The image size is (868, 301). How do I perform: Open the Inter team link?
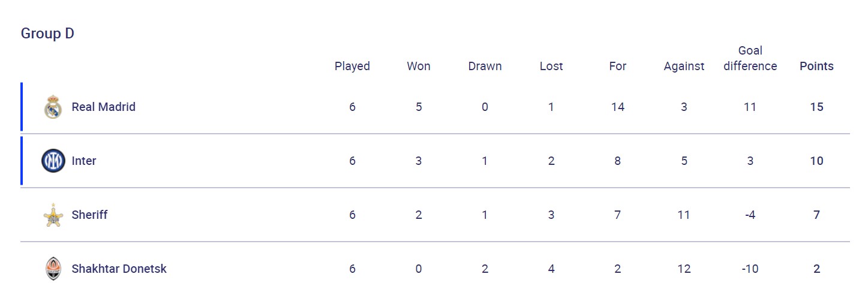pos(84,161)
